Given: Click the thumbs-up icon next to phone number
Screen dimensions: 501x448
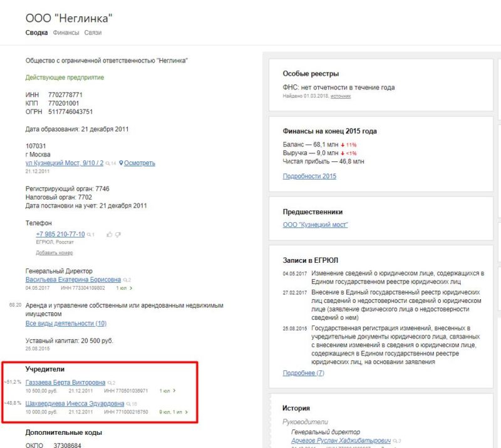Looking at the screenshot, I should pos(109,234).
